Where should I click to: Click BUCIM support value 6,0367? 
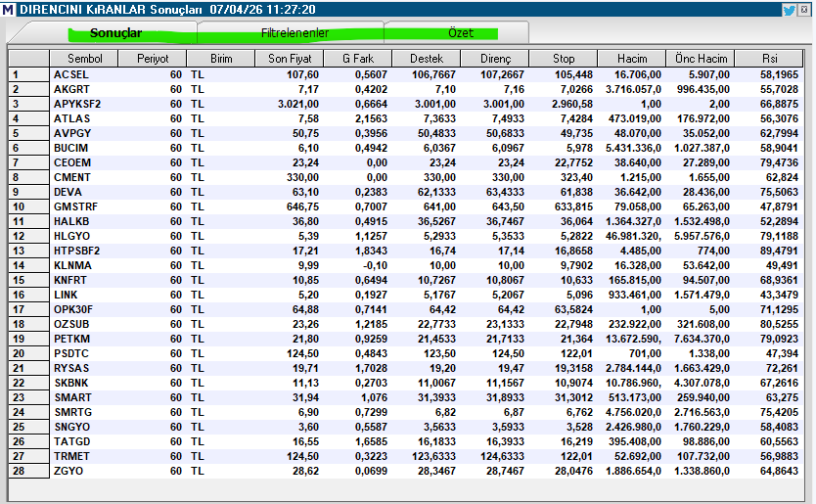(x=439, y=149)
